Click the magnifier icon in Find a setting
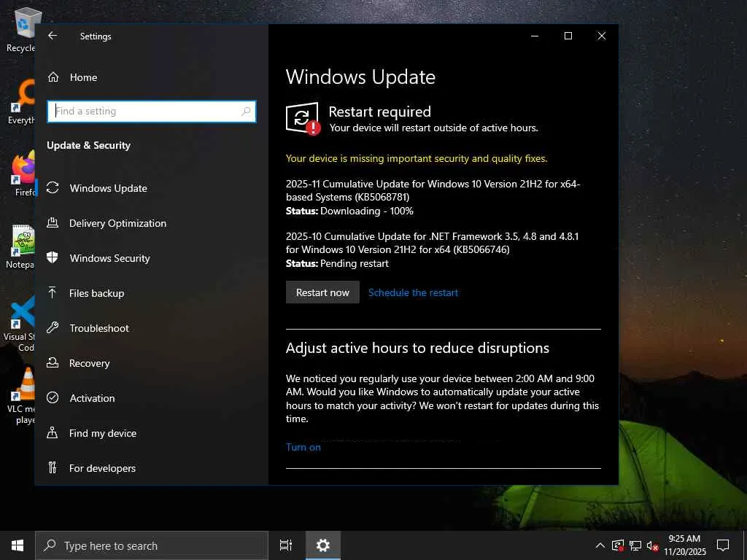This screenshot has height=560, width=747. 246,112
